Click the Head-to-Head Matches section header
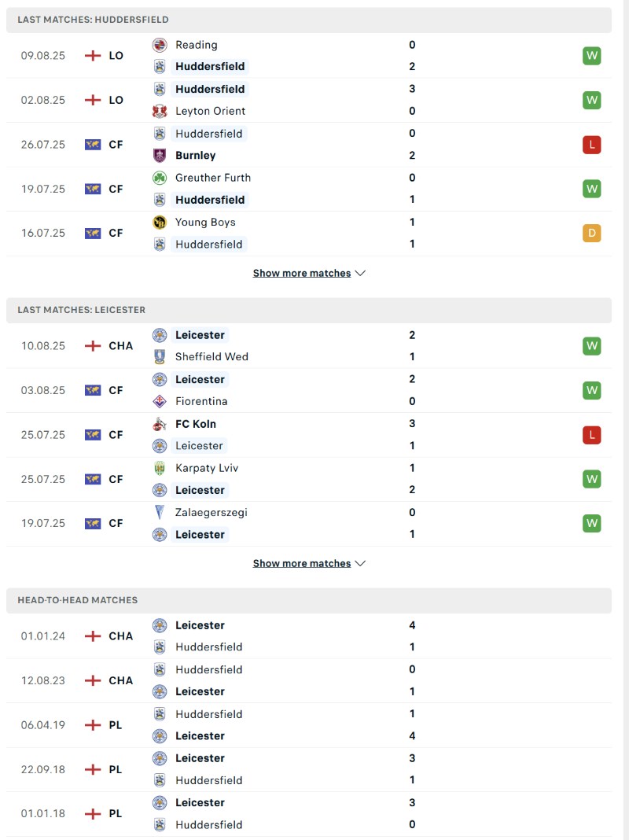This screenshot has width=629, height=840. pyautogui.click(x=77, y=600)
